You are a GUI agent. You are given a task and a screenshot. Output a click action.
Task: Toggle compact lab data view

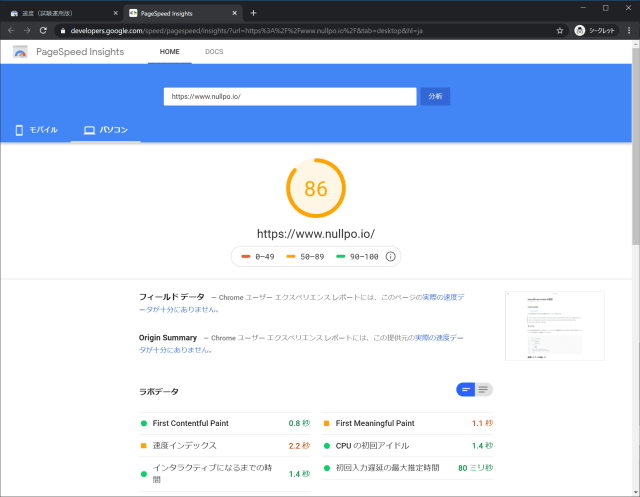click(465, 390)
